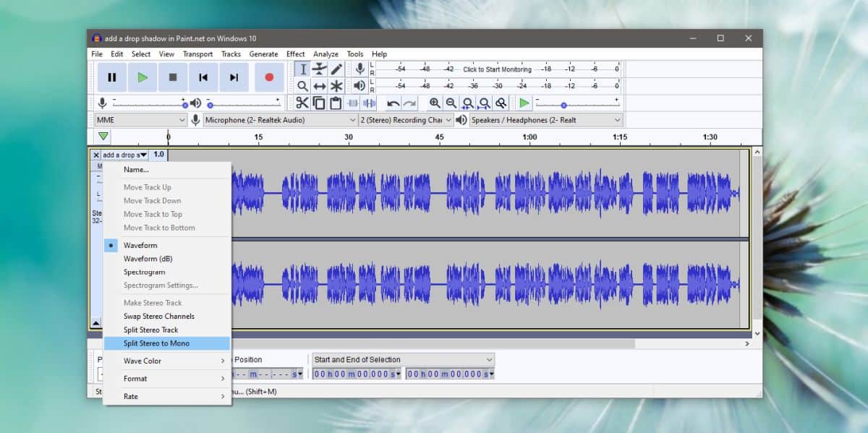Click the Undo arrow icon
This screenshot has height=433, width=868.
pyautogui.click(x=393, y=103)
